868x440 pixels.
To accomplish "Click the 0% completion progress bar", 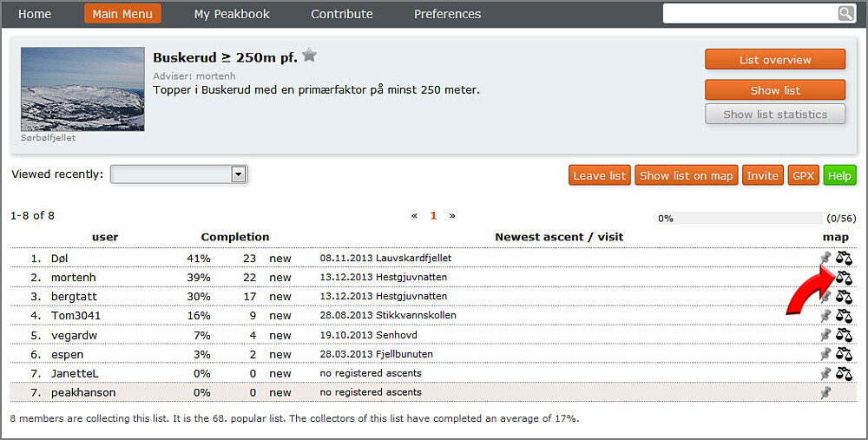I will pyautogui.click(x=738, y=218).
